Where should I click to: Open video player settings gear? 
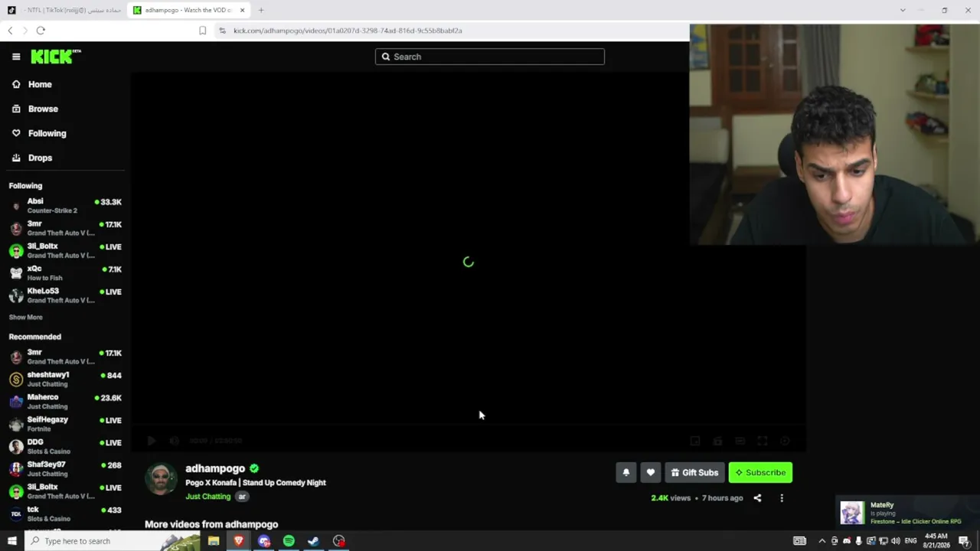(x=785, y=441)
